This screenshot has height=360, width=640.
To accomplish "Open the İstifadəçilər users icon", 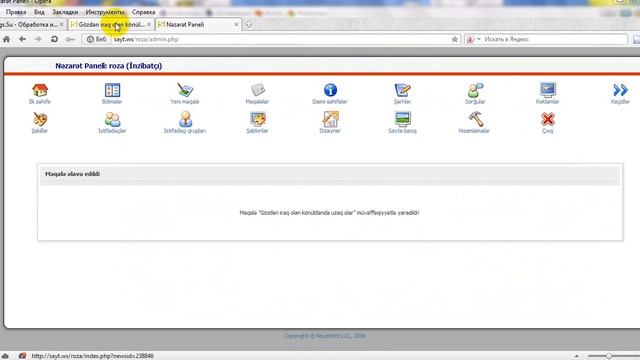I will 112,120.
